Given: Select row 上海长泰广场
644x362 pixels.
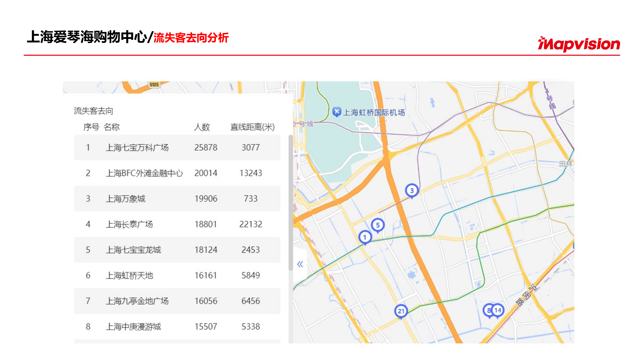Looking at the screenshot, I should pyautogui.click(x=177, y=224).
